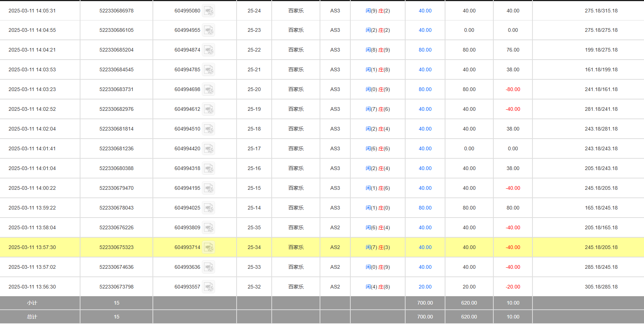Image resolution: width=644 pixels, height=328 pixels.
Task: Open blue 20.00 bet amount link
Action: [425, 287]
